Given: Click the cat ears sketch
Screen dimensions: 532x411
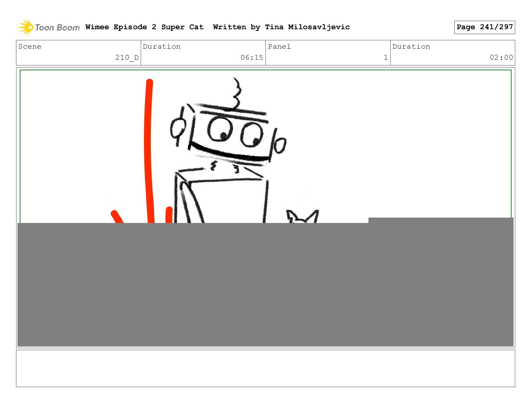Looking at the screenshot, I should point(302,216).
